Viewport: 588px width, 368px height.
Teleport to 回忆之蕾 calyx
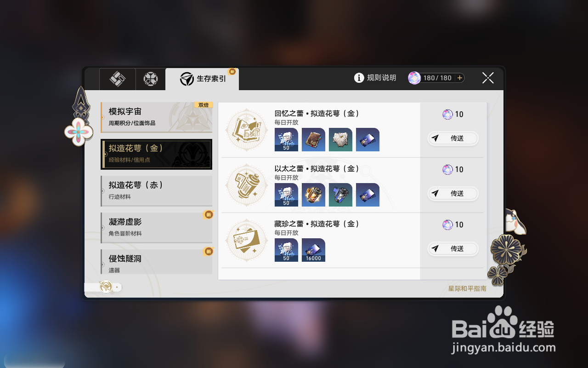pos(453,138)
